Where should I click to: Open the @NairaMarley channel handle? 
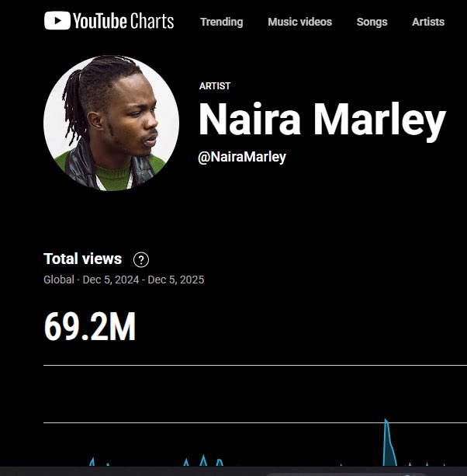[242, 157]
